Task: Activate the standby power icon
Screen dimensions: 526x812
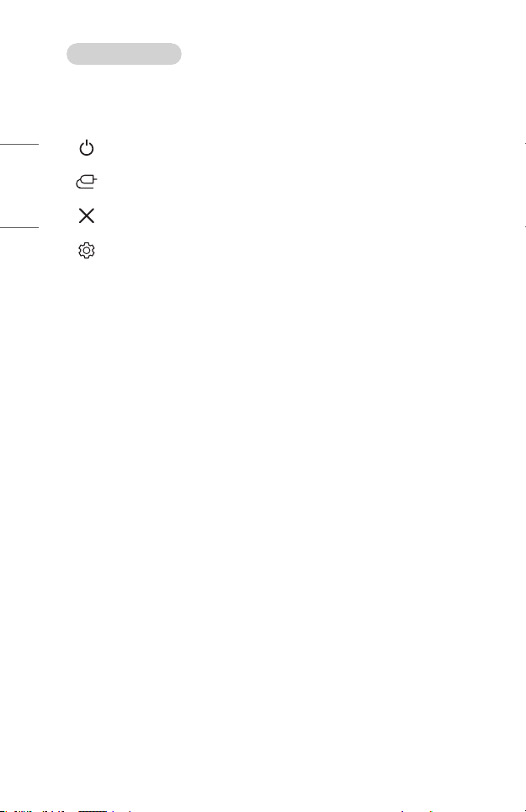Action: tap(87, 147)
